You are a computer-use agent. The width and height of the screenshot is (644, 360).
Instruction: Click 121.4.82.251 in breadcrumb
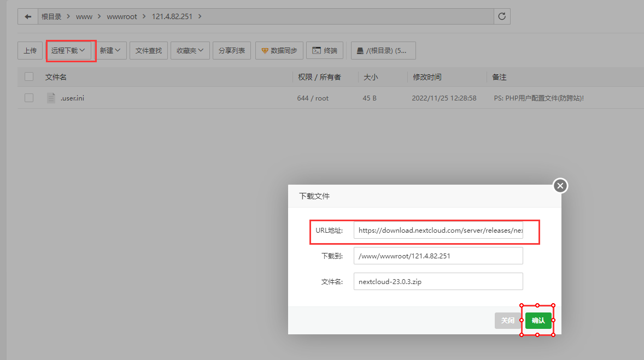(x=172, y=16)
